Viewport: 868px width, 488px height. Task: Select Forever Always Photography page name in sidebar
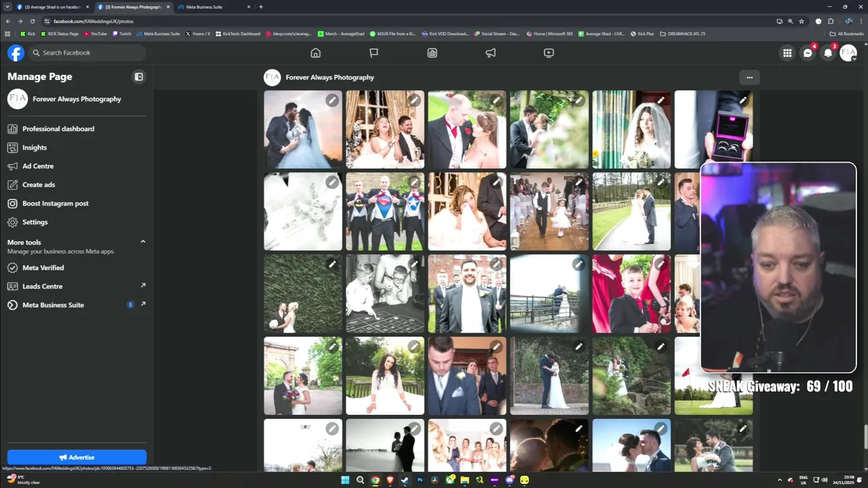point(77,99)
